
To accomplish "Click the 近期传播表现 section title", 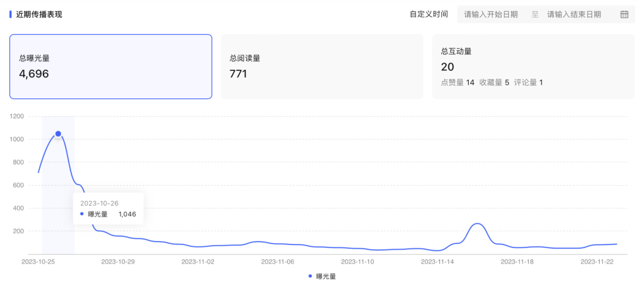I will (x=39, y=14).
